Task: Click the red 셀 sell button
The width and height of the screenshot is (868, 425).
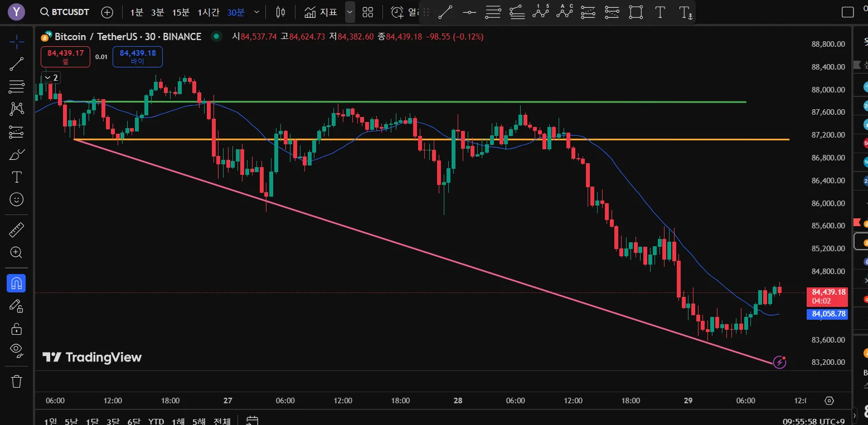Action: [65, 57]
